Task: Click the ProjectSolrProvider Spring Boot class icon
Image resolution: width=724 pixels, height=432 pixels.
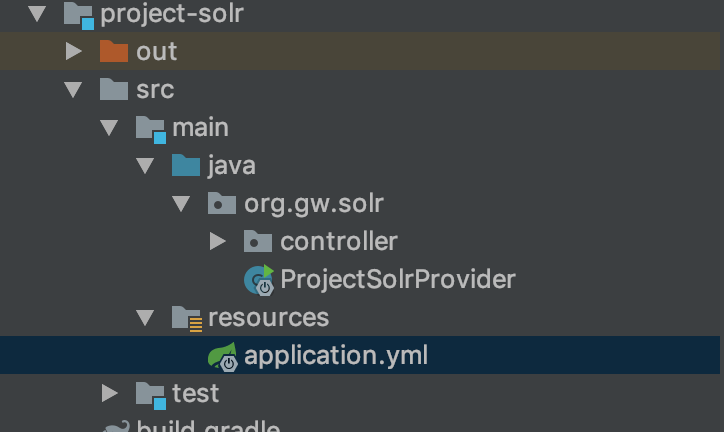Action: tap(259, 280)
